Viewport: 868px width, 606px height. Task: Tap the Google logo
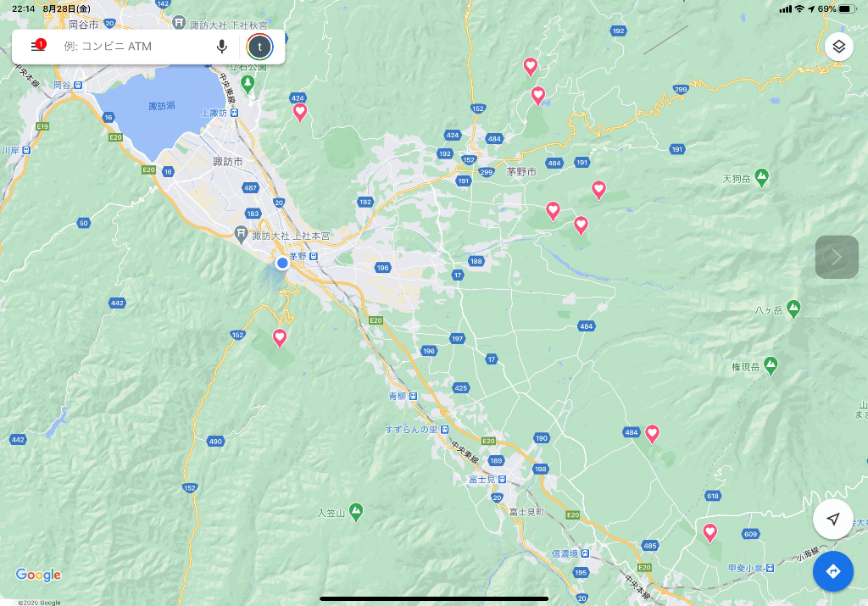click(39, 575)
